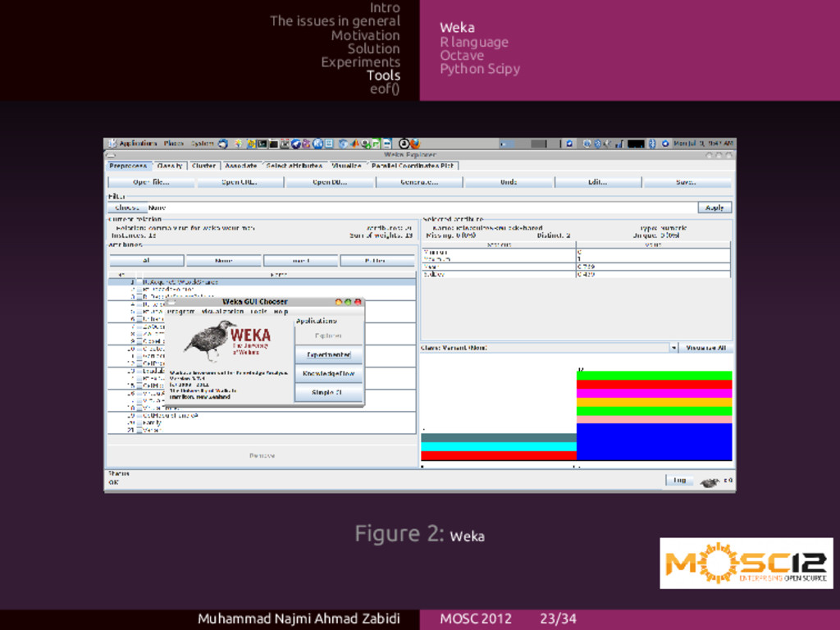
Task: Click the network signal indicator in the panel
Action: (620, 144)
